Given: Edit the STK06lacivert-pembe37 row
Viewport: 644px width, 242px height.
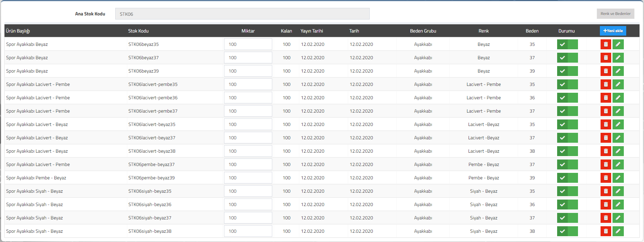Looking at the screenshot, I should coord(618,111).
